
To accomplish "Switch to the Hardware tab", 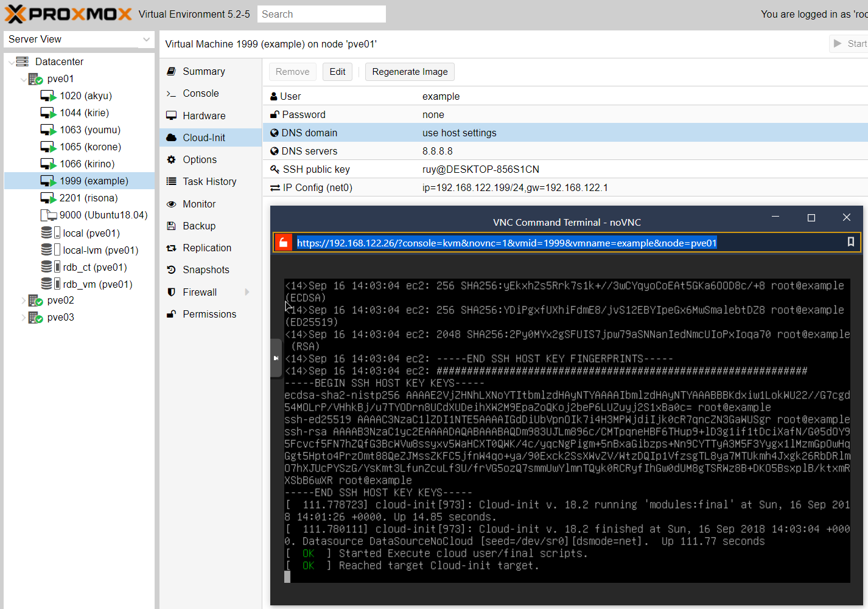I will pos(204,116).
